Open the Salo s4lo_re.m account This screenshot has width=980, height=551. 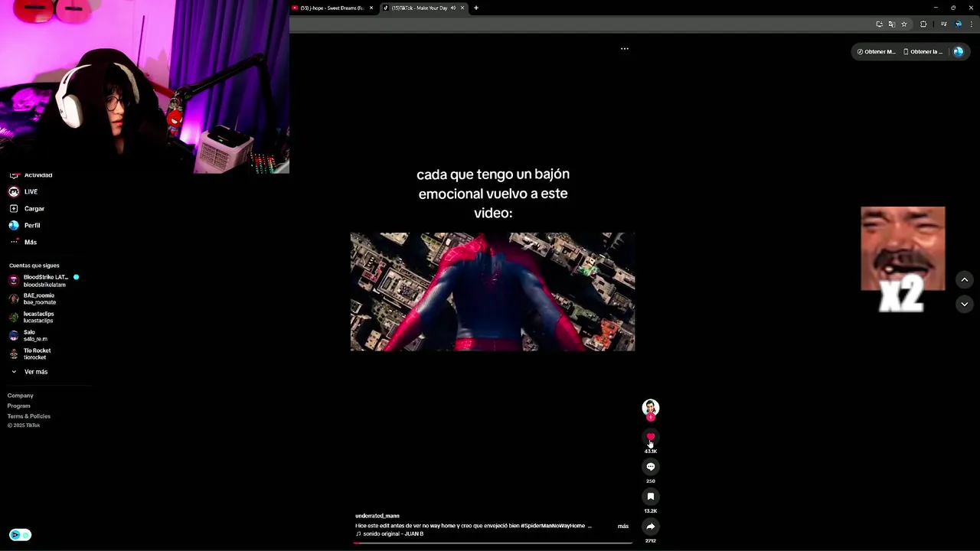[x=28, y=335]
